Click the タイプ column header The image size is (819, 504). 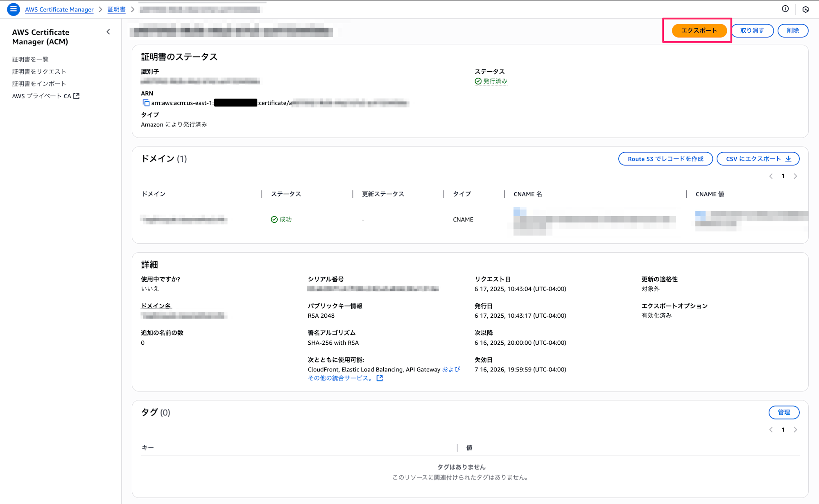coord(462,194)
